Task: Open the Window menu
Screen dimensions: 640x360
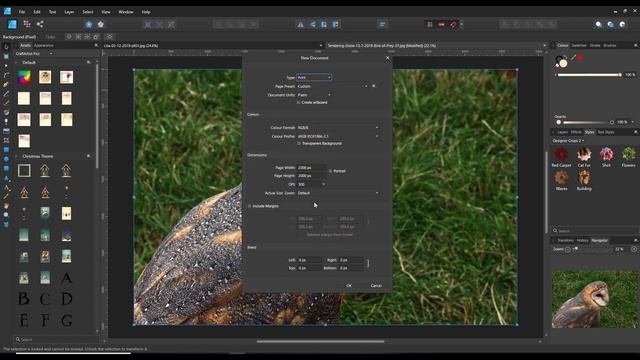Action: coord(126,12)
